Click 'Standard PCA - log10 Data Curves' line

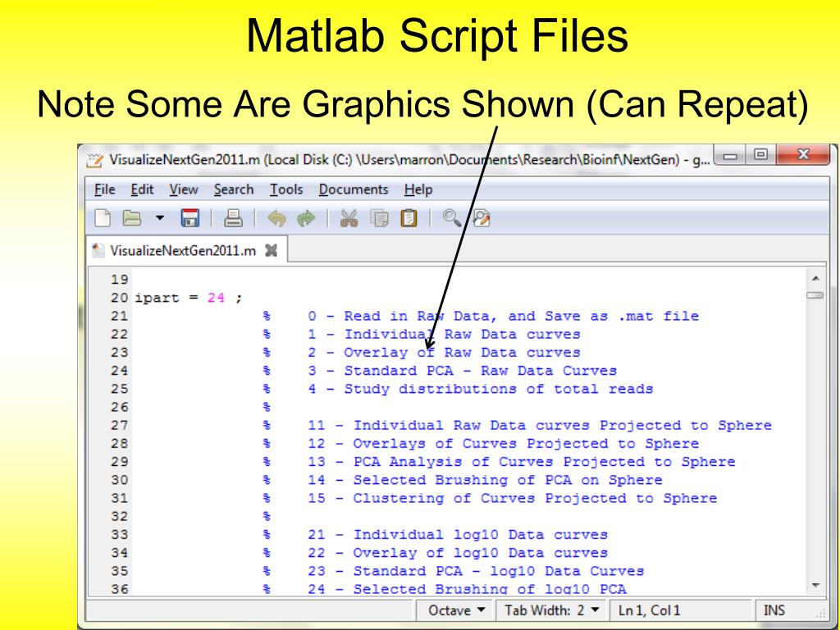(x=477, y=571)
